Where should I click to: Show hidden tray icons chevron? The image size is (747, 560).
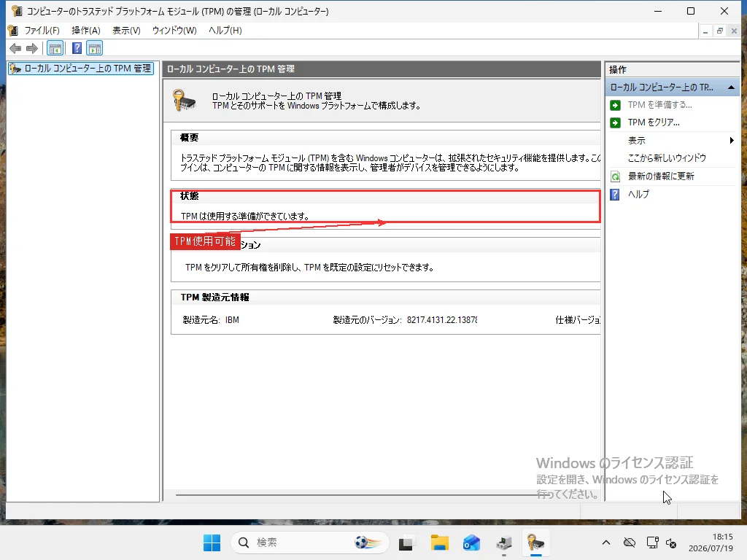(606, 542)
